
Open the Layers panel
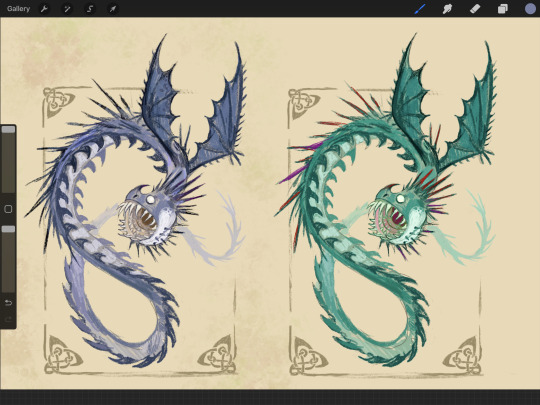[502, 9]
